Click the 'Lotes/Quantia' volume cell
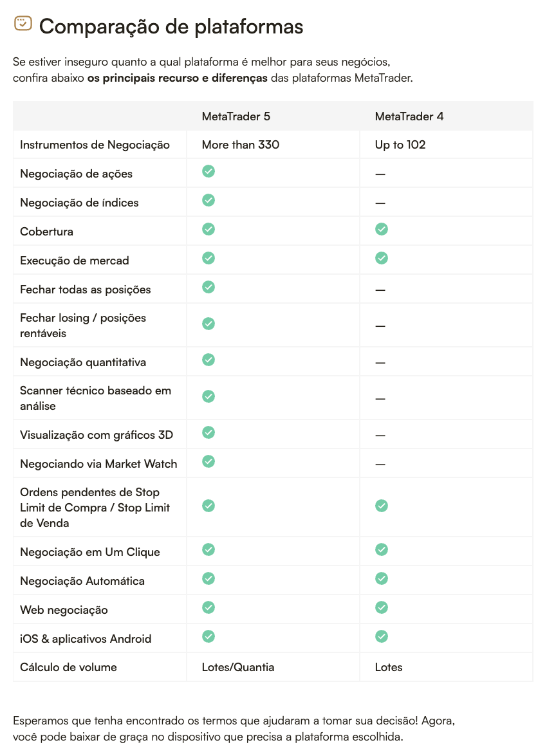Screen dimensions: 547x756 tap(238, 667)
